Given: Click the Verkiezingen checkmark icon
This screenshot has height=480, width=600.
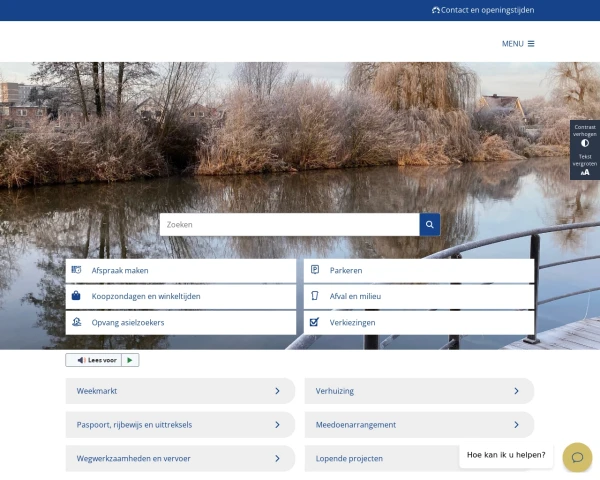Looking at the screenshot, I should point(315,322).
